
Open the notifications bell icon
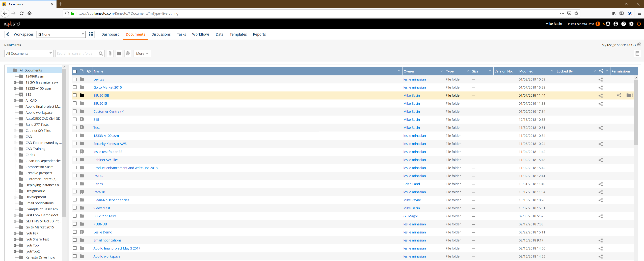click(608, 24)
